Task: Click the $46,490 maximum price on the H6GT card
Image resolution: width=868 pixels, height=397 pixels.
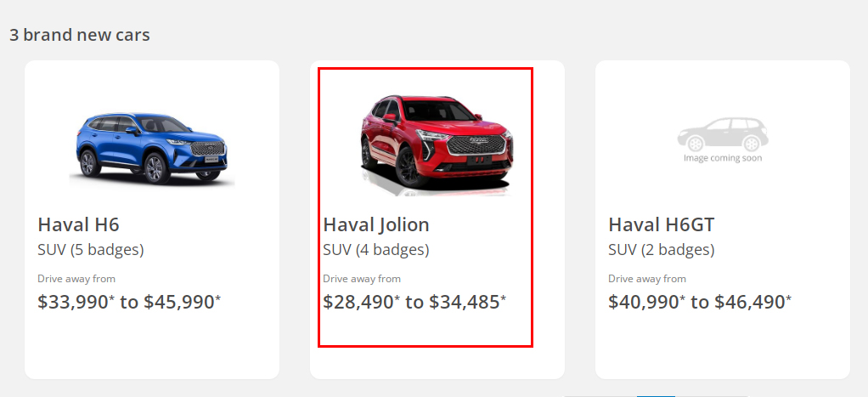Action: pyautogui.click(x=752, y=302)
